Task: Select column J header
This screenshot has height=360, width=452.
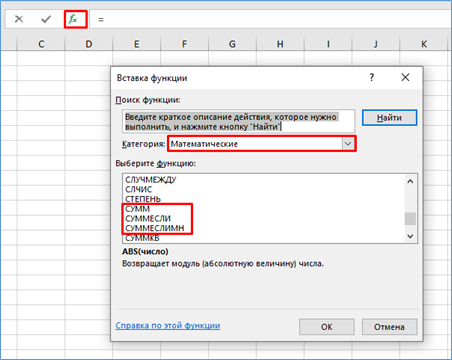Action: pyautogui.click(x=376, y=44)
